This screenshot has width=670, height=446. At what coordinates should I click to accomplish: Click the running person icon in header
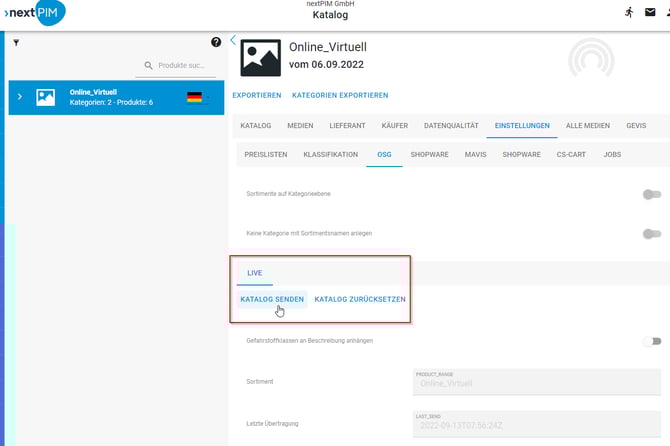pos(629,12)
